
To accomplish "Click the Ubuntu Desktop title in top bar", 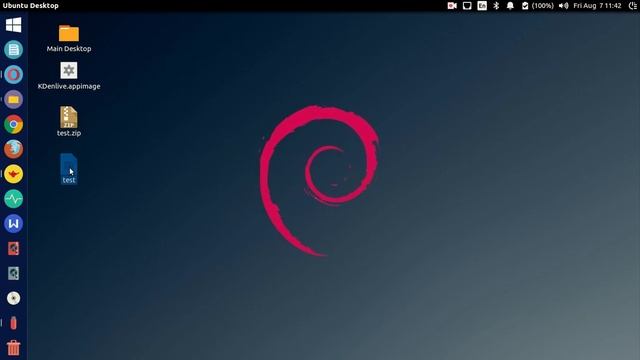I will click(x=31, y=6).
